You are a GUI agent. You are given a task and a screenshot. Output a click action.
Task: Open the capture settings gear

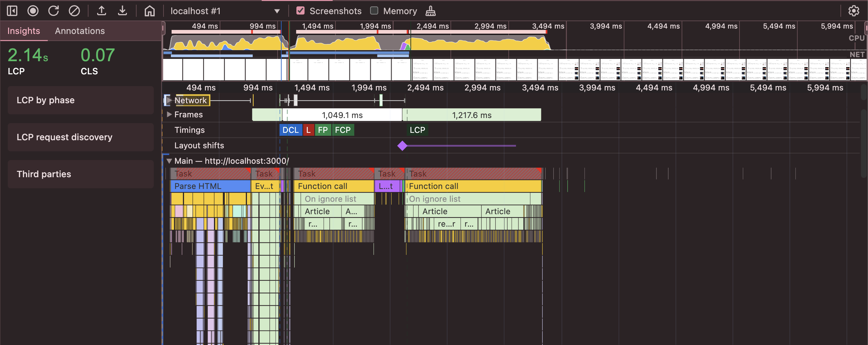[854, 11]
